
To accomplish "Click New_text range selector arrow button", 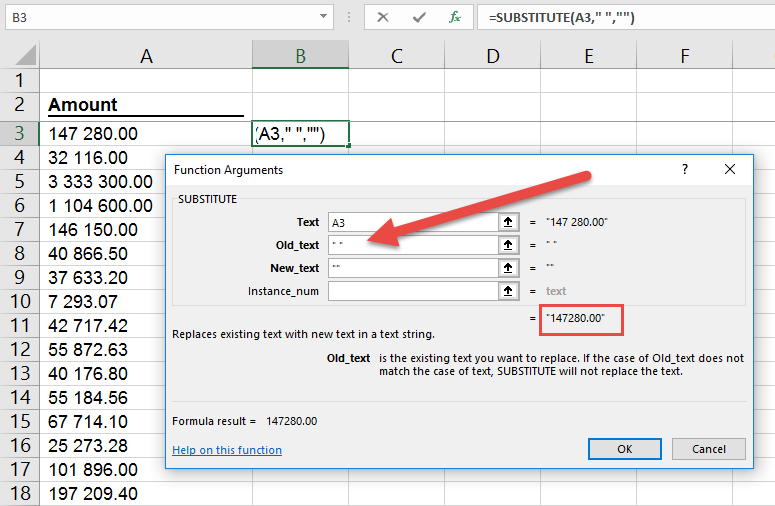I will click(x=510, y=268).
